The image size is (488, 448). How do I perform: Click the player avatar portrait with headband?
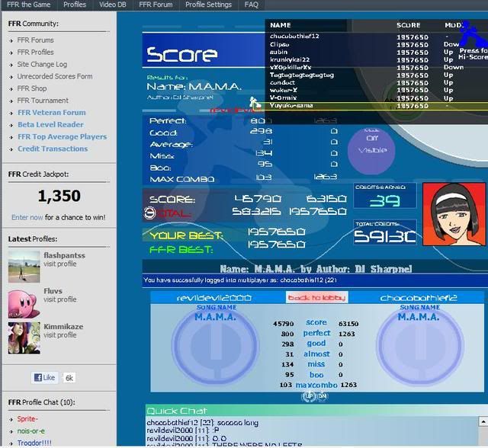451,213
